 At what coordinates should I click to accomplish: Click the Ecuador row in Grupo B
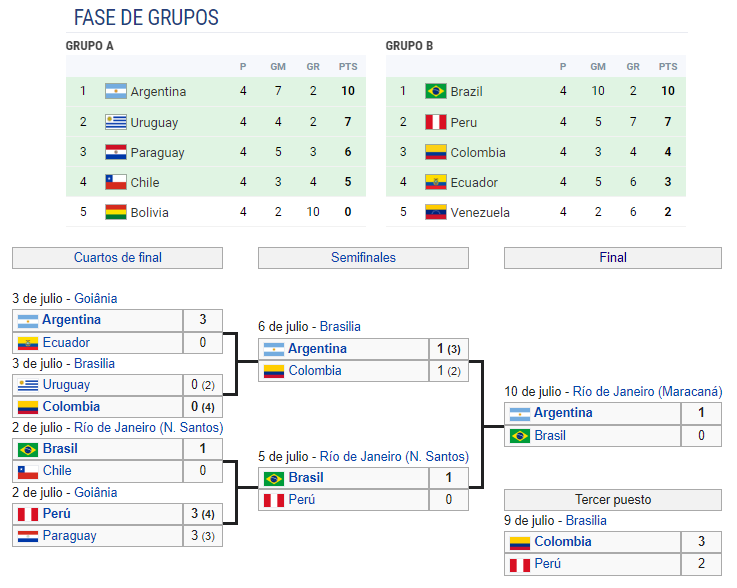536,182
